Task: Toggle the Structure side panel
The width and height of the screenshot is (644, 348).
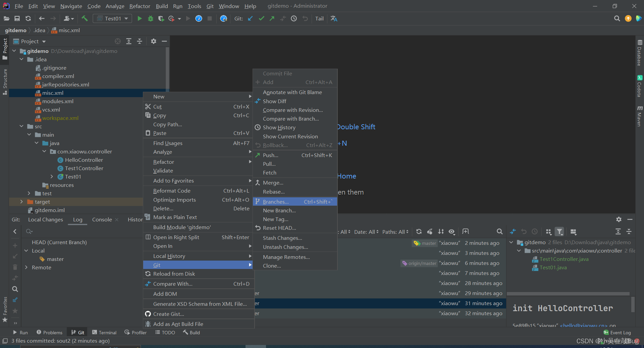Action: point(5,82)
